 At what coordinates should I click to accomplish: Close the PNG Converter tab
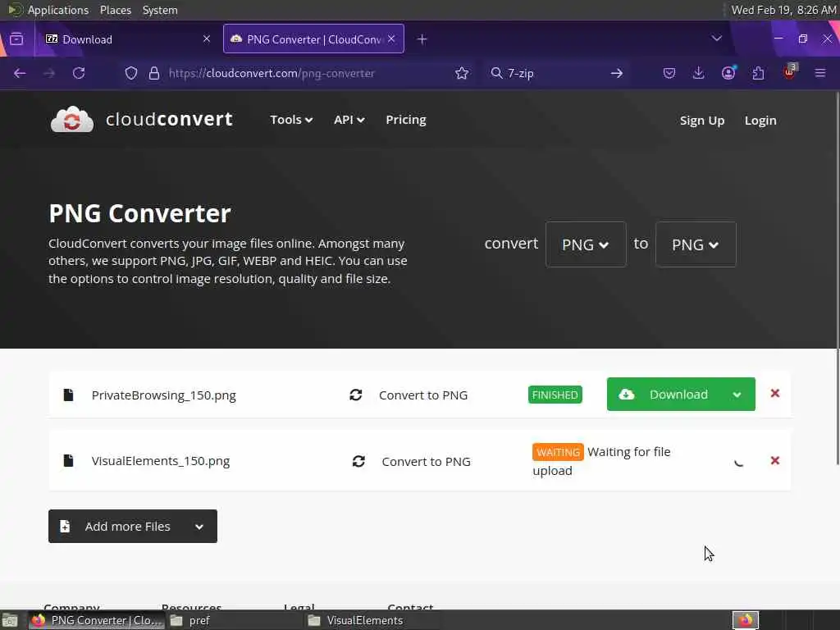point(391,39)
